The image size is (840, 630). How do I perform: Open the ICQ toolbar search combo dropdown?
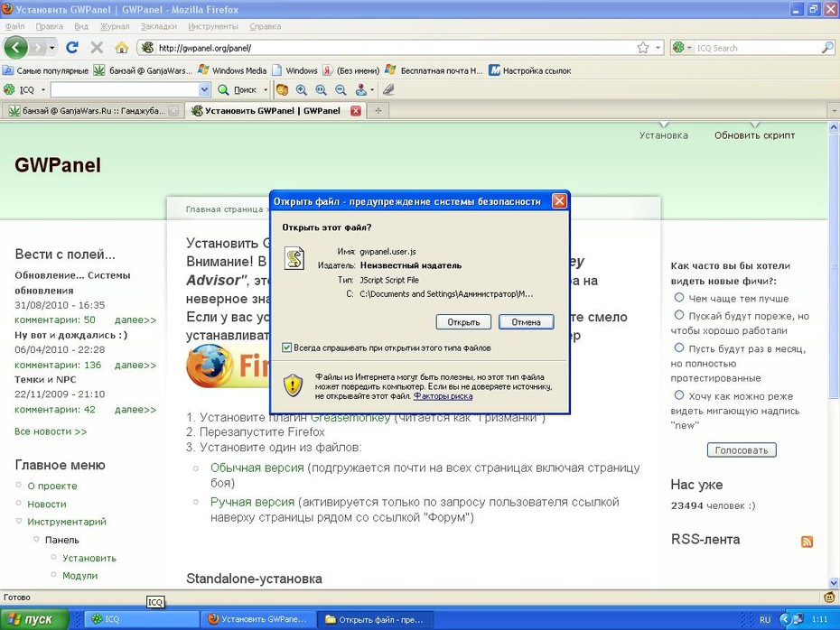(204, 89)
